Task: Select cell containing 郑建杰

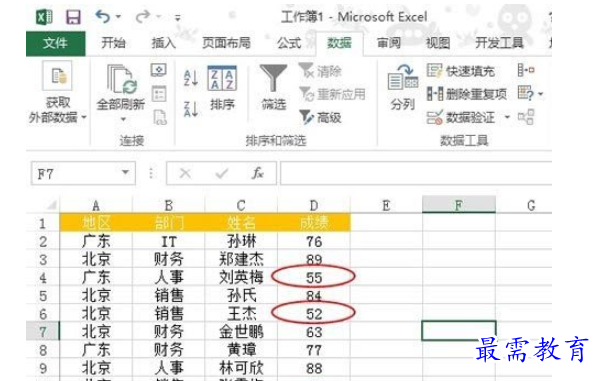Action: pyautogui.click(x=241, y=260)
